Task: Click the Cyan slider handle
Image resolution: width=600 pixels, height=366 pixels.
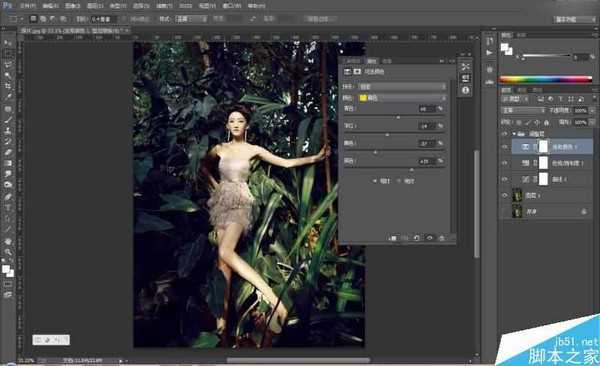Action: [398, 117]
